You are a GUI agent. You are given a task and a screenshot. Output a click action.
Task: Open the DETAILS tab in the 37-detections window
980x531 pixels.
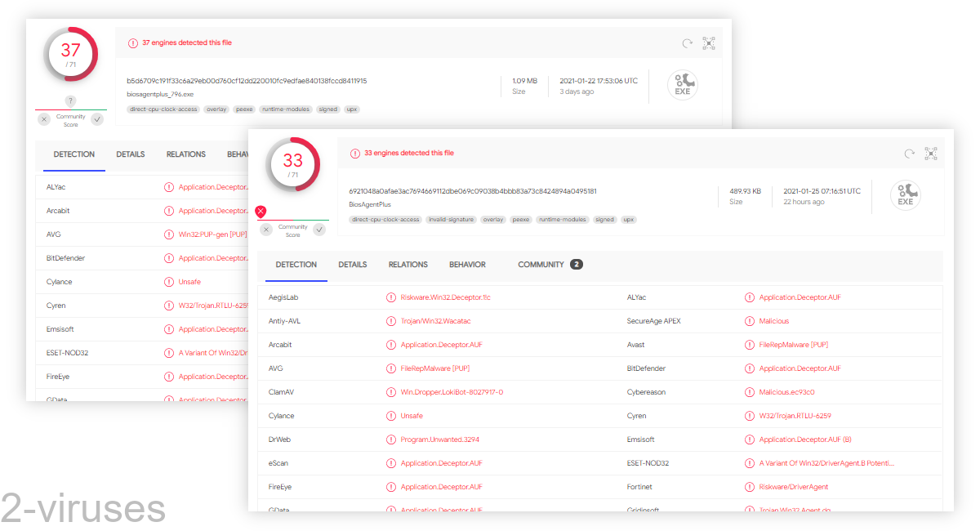tap(131, 154)
